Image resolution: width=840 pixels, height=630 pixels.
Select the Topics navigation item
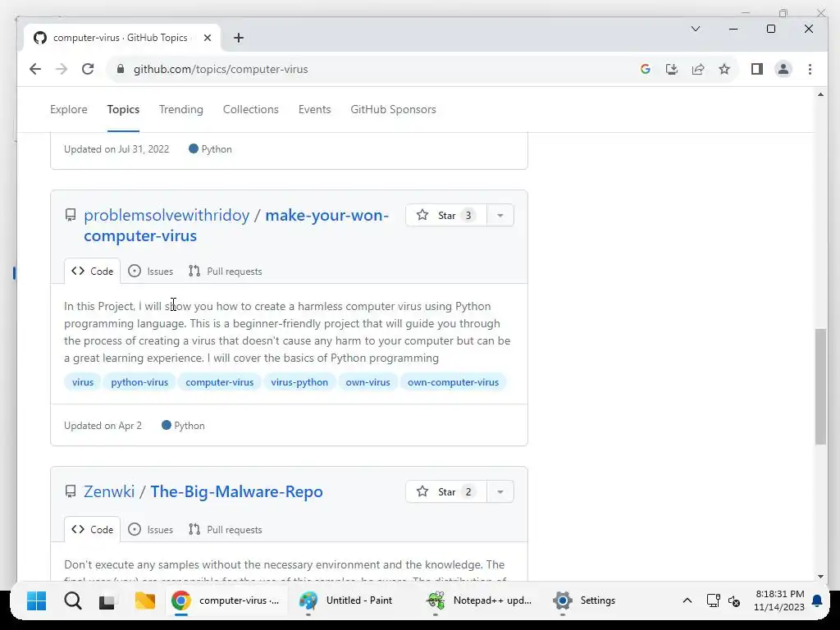pyautogui.click(x=123, y=109)
